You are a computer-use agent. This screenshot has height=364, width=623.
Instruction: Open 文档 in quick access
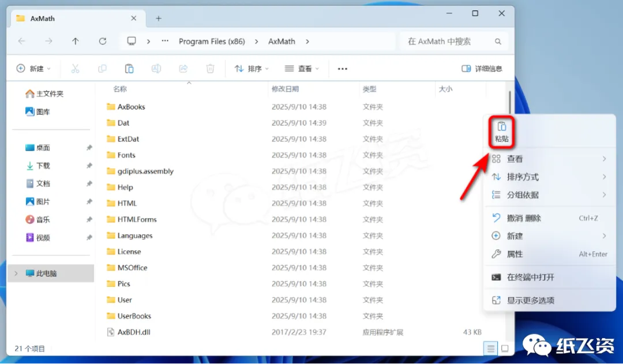(37, 183)
